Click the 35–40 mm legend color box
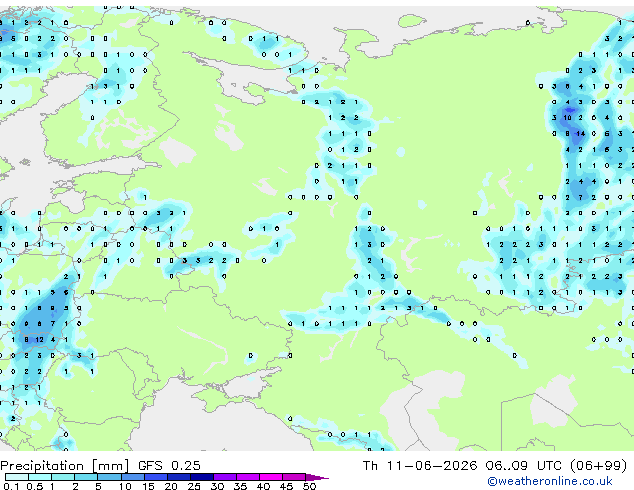Screen dimensions: 634x490 point(248,477)
